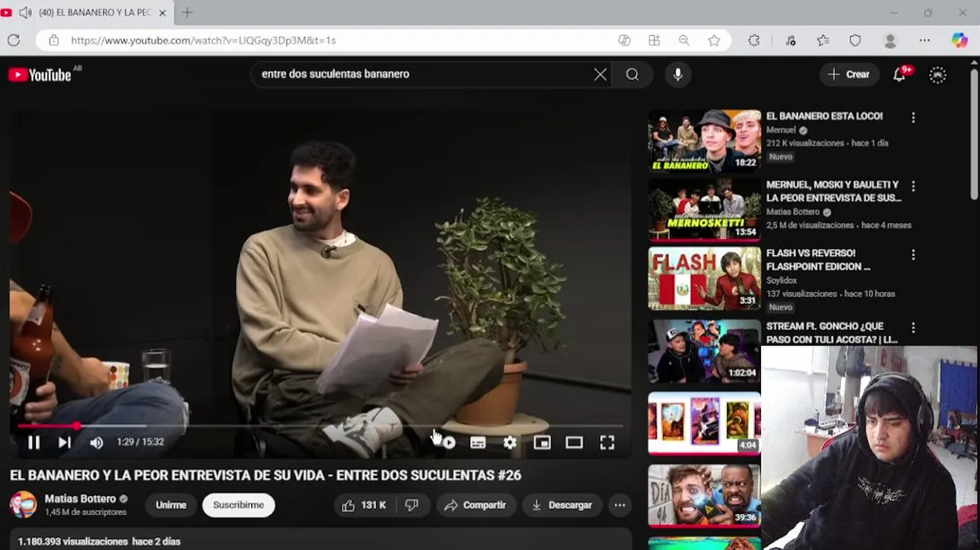Open browser profile icon
980x550 pixels.
click(x=890, y=40)
